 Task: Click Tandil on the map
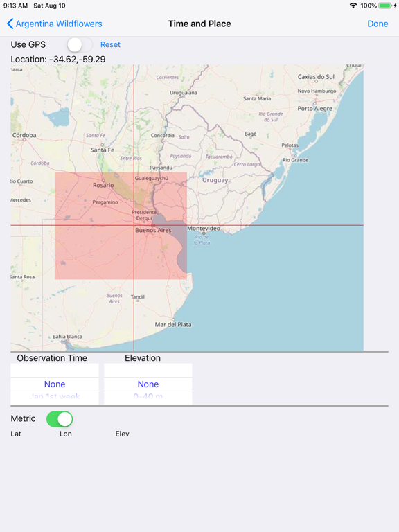(x=138, y=297)
